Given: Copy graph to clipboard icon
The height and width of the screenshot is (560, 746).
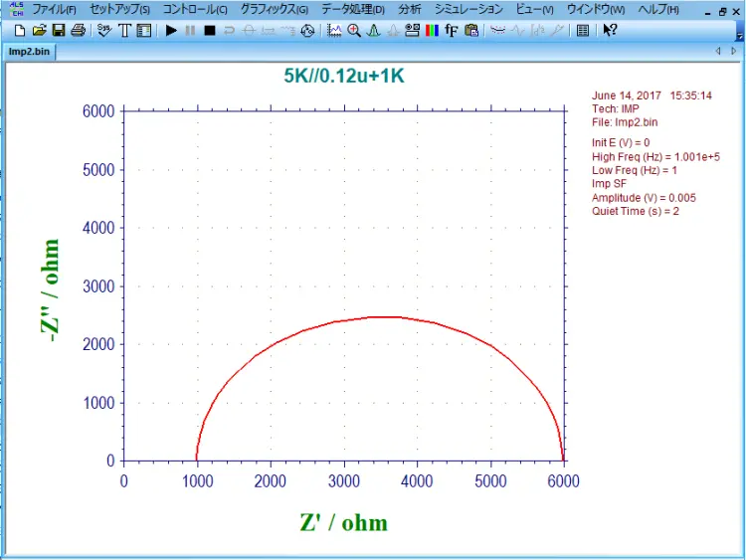Looking at the screenshot, I should pyautogui.click(x=471, y=31).
